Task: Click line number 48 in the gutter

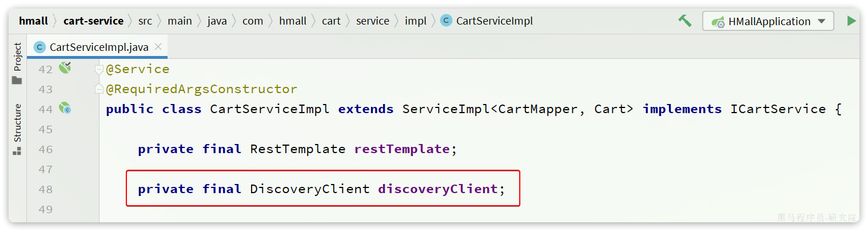Action: coord(46,189)
